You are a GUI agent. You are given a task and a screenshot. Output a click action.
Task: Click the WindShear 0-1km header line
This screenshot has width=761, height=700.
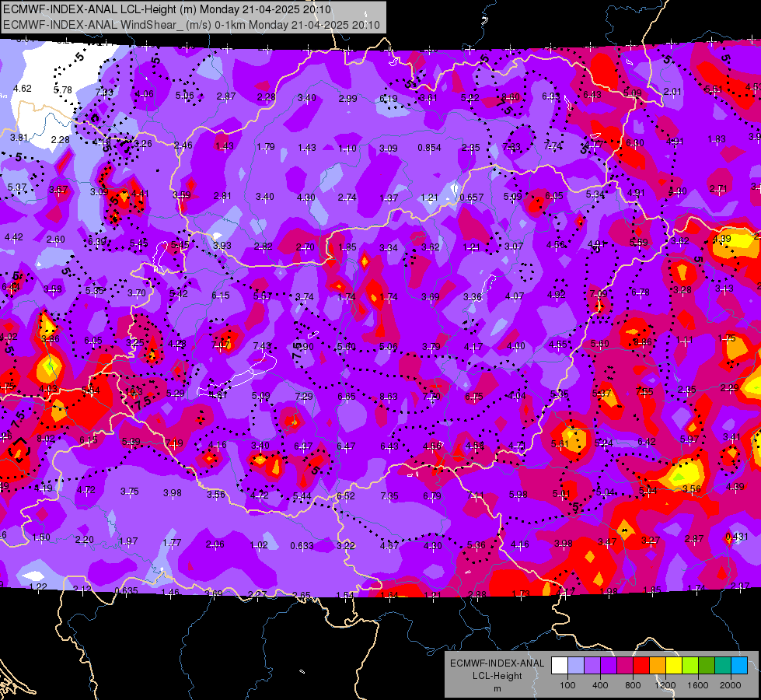tap(191, 25)
